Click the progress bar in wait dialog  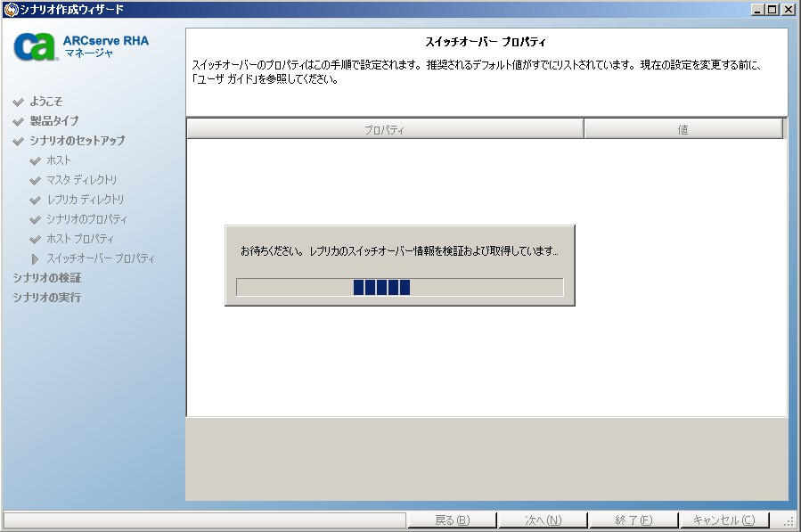click(x=400, y=287)
